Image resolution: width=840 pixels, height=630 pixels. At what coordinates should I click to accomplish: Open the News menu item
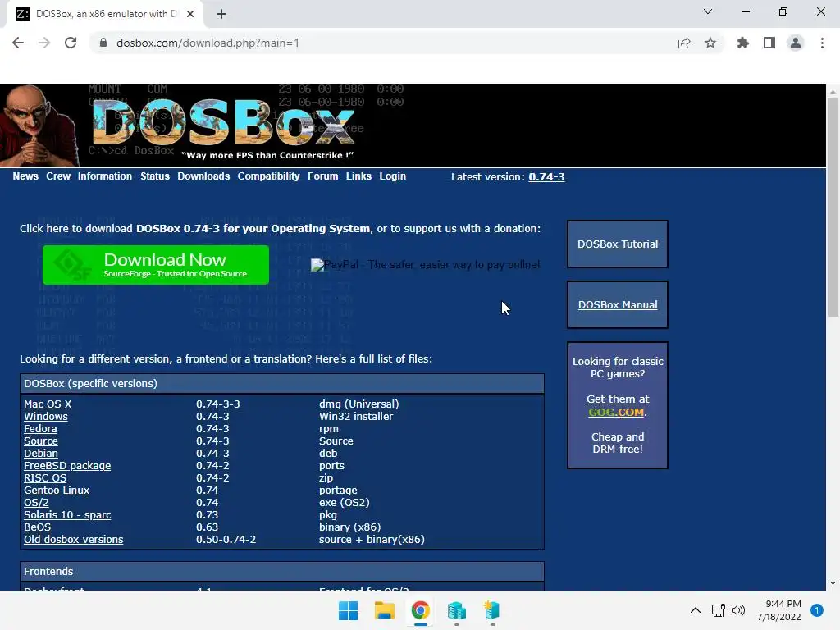[x=25, y=176]
